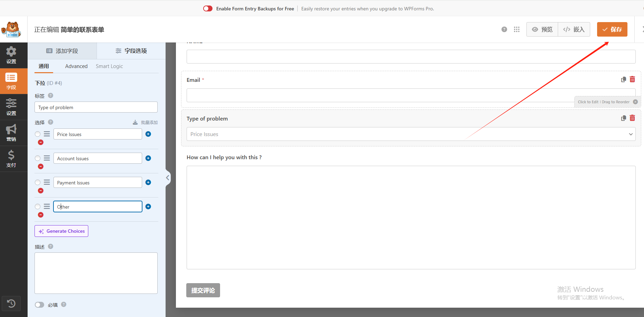This screenshot has width=644, height=317.
Task: Open revision history clock icon
Action: [11, 304]
